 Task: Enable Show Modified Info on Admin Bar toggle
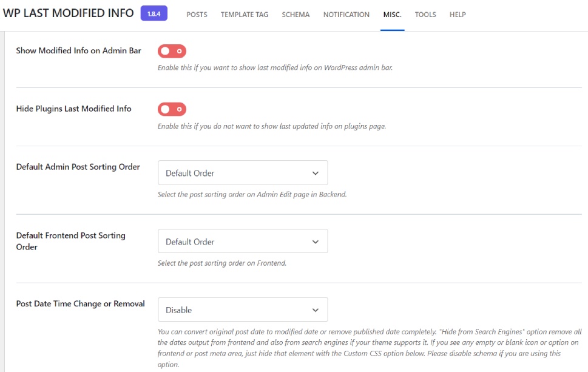[x=172, y=51]
